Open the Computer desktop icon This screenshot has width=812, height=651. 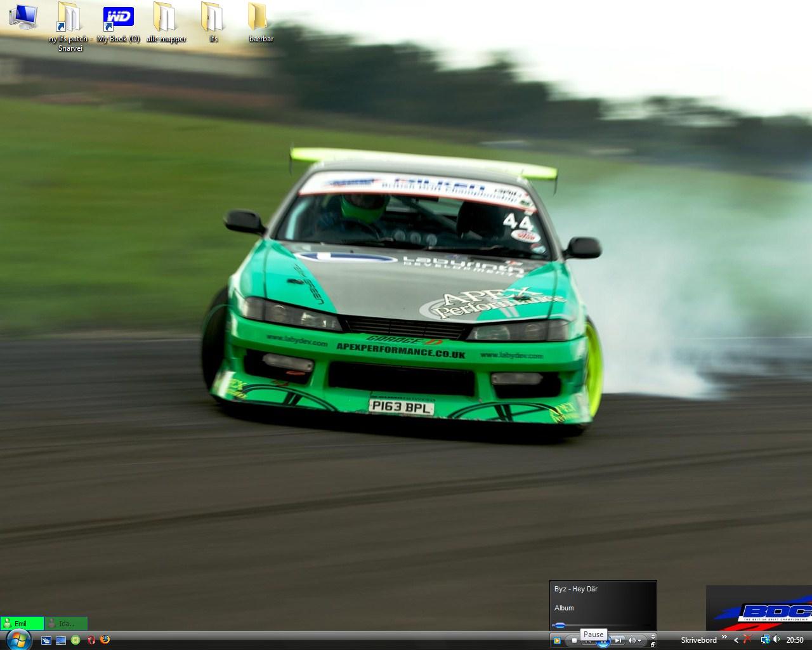[22, 16]
